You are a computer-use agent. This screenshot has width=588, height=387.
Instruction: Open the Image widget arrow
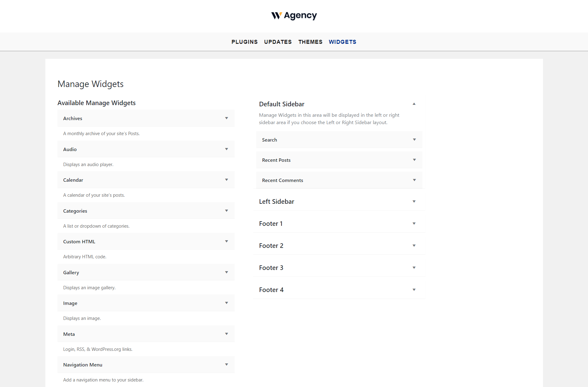[226, 303]
